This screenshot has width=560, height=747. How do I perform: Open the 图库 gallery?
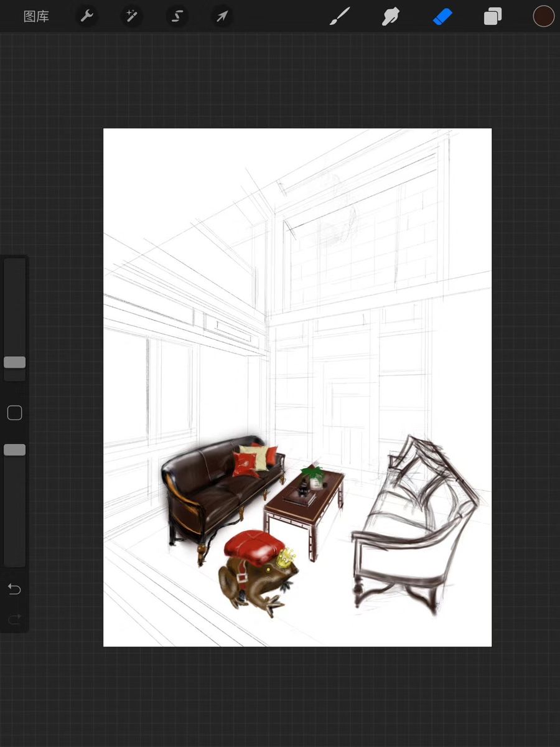pos(36,17)
